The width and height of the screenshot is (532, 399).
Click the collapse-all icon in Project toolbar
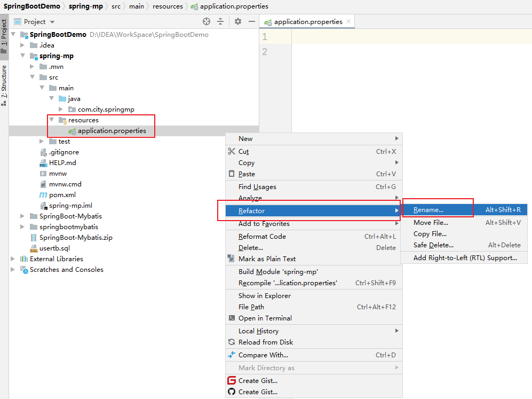[x=221, y=21]
